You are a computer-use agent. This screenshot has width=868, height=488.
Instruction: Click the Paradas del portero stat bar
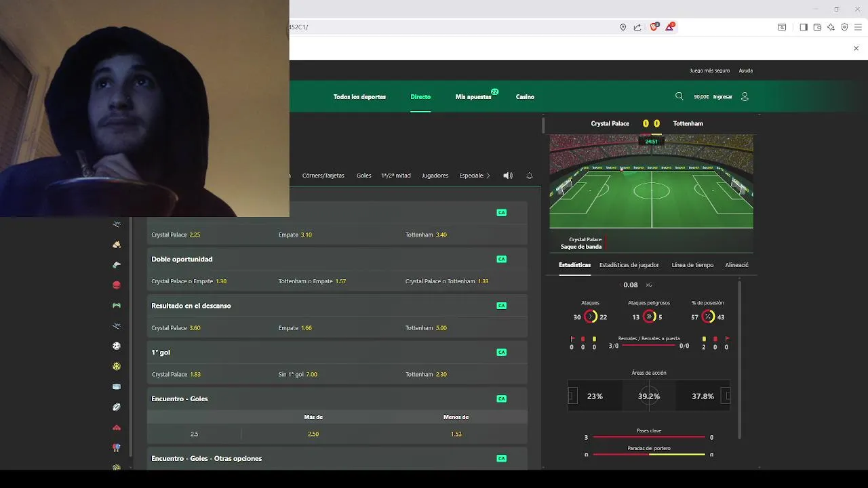[x=649, y=454]
